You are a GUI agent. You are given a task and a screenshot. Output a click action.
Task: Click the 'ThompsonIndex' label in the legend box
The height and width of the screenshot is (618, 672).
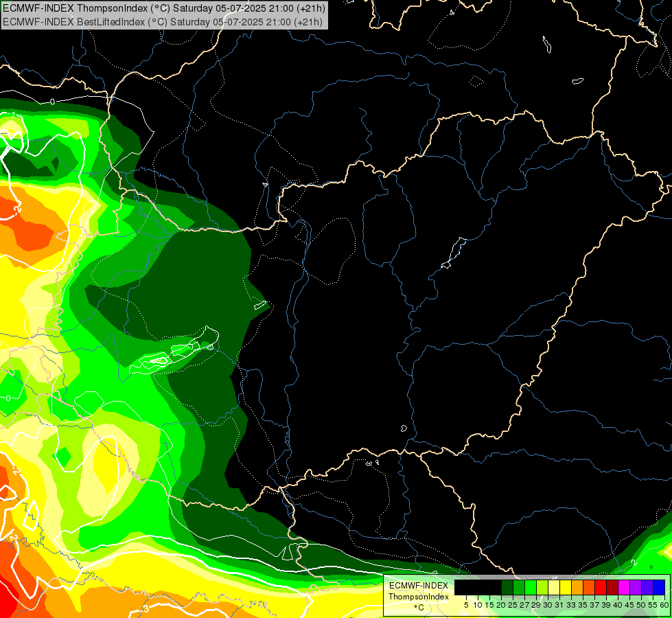coord(418,597)
